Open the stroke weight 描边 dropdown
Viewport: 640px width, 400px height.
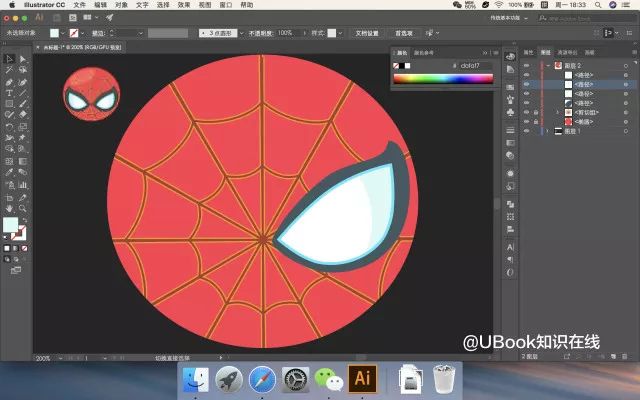point(140,33)
